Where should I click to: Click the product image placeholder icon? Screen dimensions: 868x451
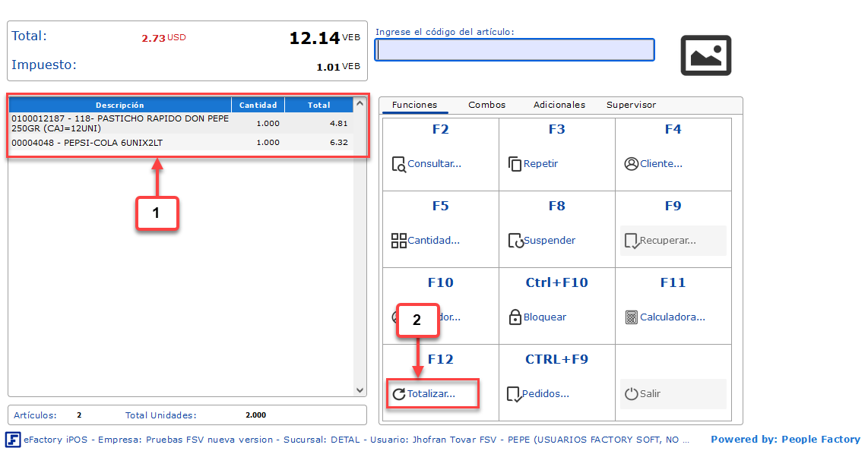click(x=706, y=55)
